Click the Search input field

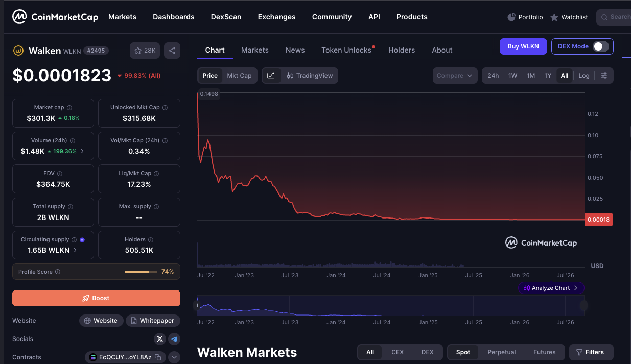pyautogui.click(x=614, y=17)
